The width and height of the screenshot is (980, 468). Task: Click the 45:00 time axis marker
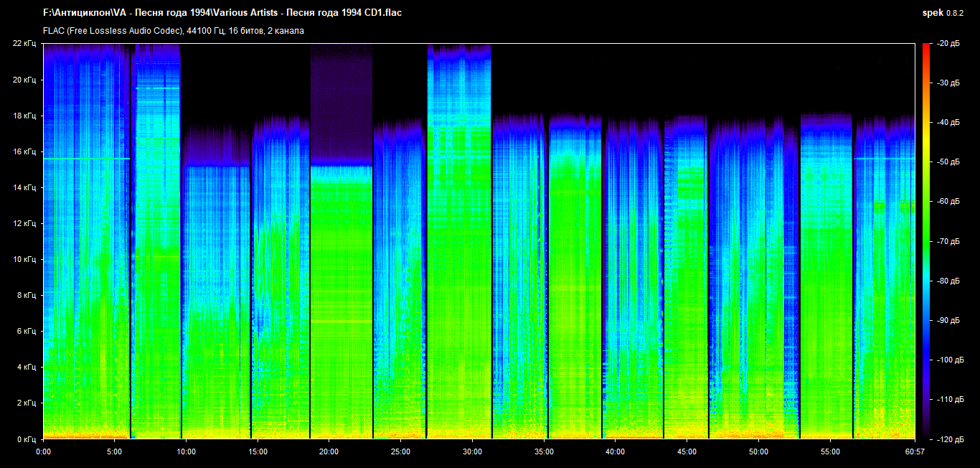click(x=687, y=451)
